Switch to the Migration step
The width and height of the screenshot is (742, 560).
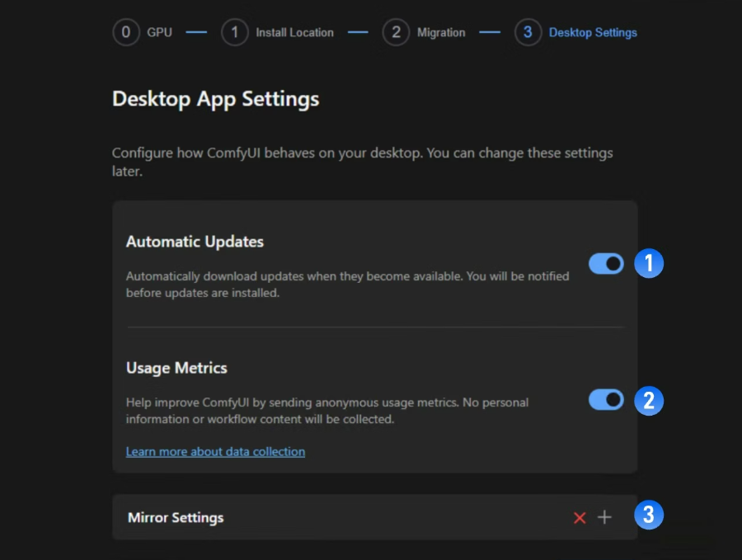[440, 33]
